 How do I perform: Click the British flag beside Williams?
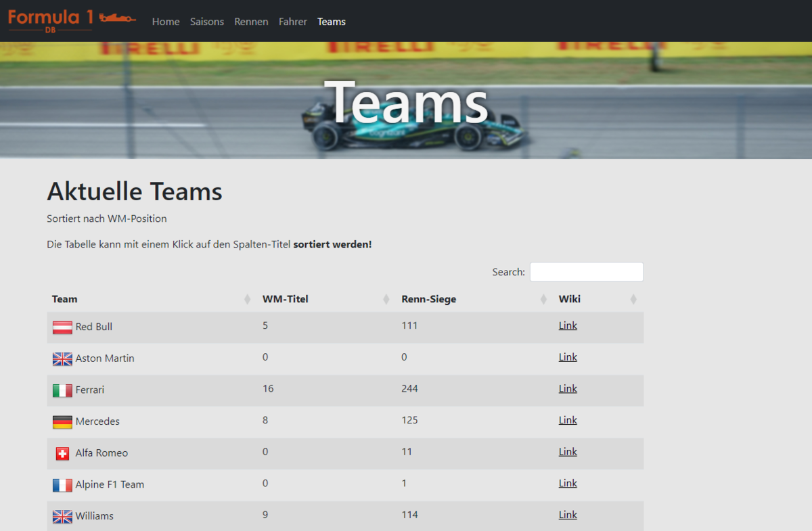(x=62, y=517)
